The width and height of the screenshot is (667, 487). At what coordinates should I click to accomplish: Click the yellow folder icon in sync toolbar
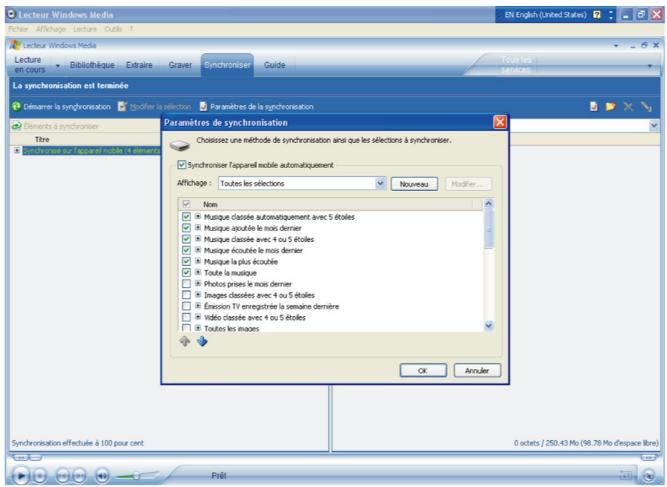pos(610,106)
